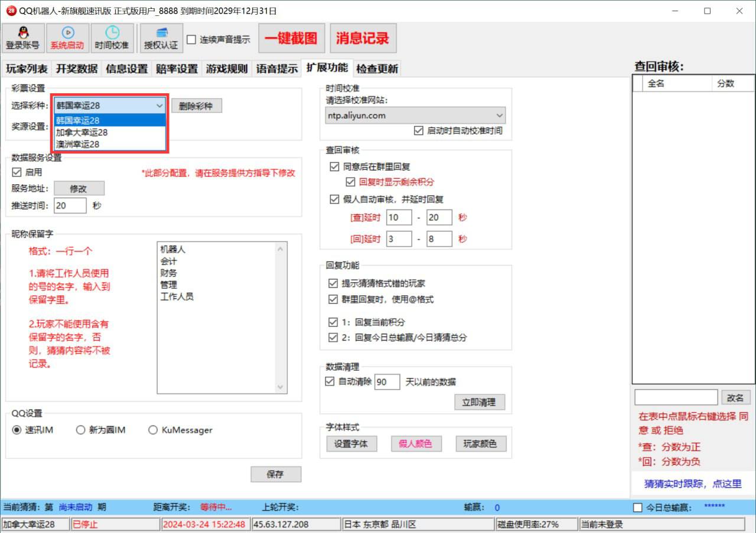
Task: Check the 今日总输赢 checkbox
Action: pyautogui.click(x=637, y=508)
